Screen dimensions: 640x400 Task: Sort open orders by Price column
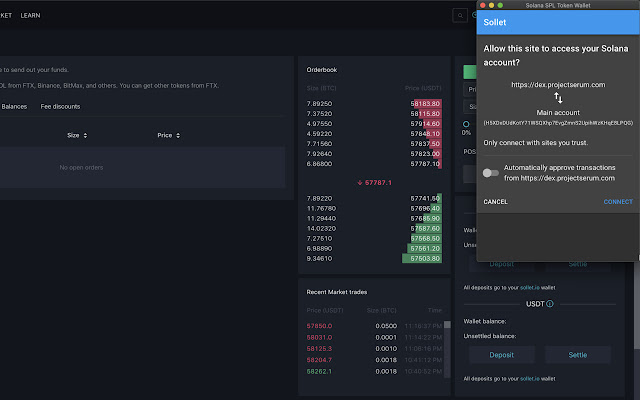(167, 135)
